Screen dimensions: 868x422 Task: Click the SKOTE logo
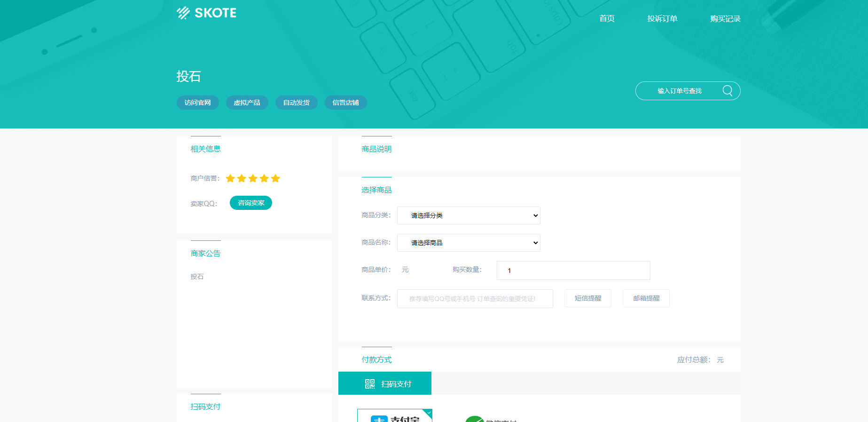click(206, 13)
